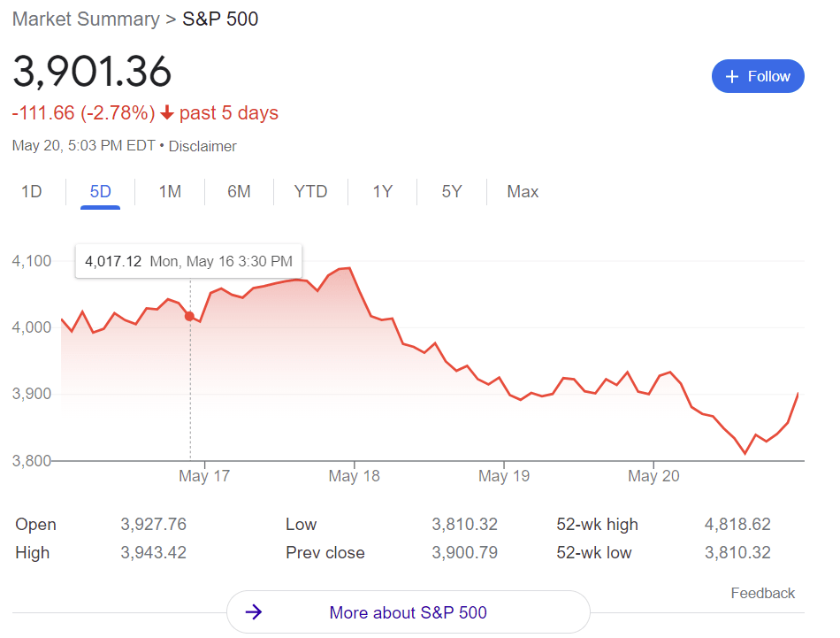Image resolution: width=840 pixels, height=638 pixels.
Task: Click the Market Summary breadcrumb
Action: pos(86,19)
